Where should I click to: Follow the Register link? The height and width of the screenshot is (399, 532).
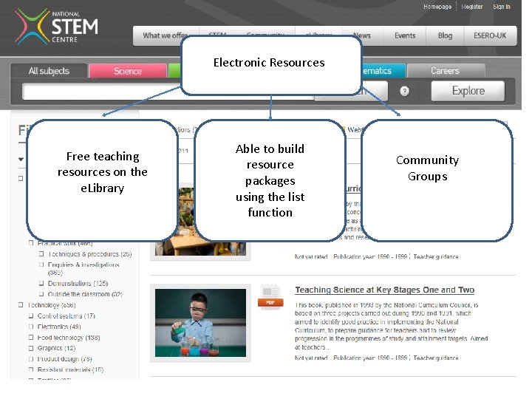pyautogui.click(x=471, y=7)
